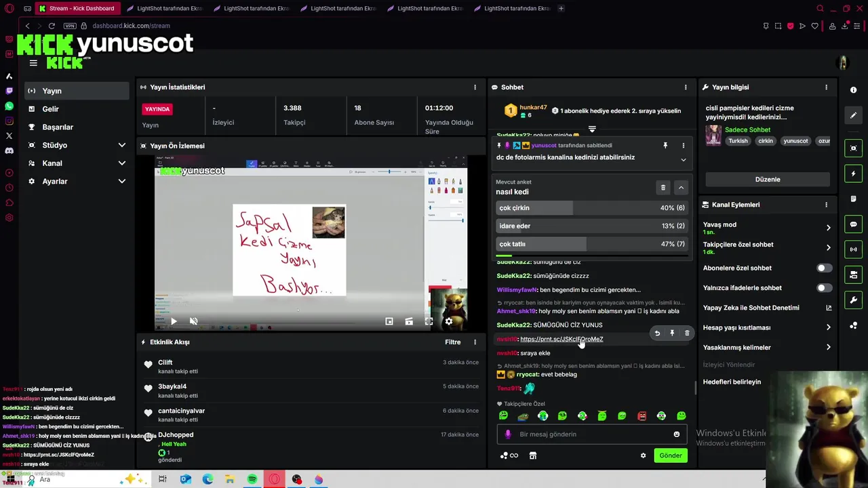Open Kanal Eylemleri panel three-dot menu
The width and height of the screenshot is (868, 488).
826,205
